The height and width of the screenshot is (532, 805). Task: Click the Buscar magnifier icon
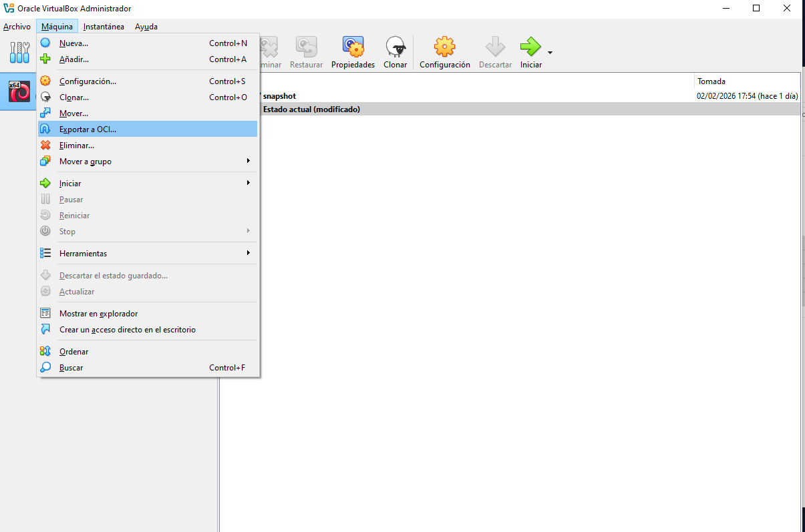point(45,367)
